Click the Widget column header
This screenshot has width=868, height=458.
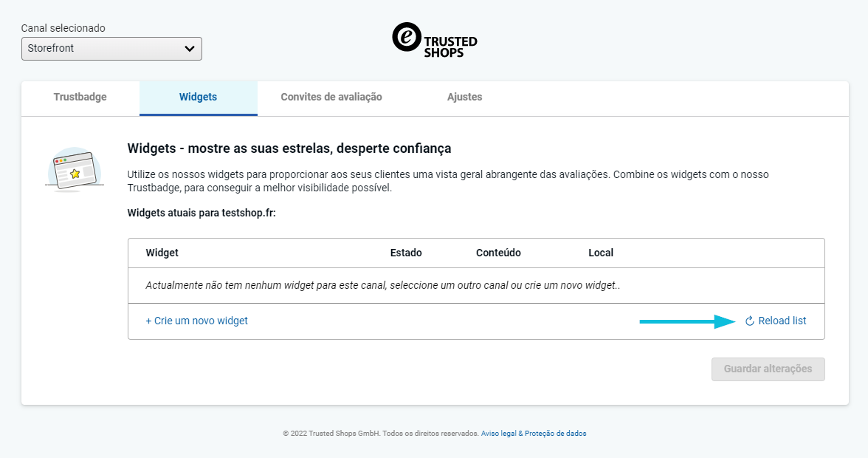click(x=162, y=253)
